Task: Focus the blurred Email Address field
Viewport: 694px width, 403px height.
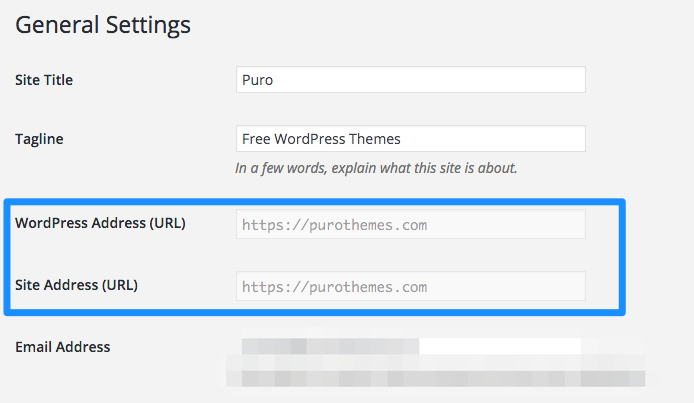Action: pos(410,347)
